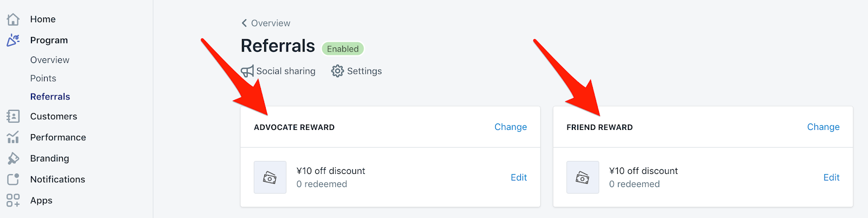Click the Apps grid icon
This screenshot has width=868, height=218.
13,201
